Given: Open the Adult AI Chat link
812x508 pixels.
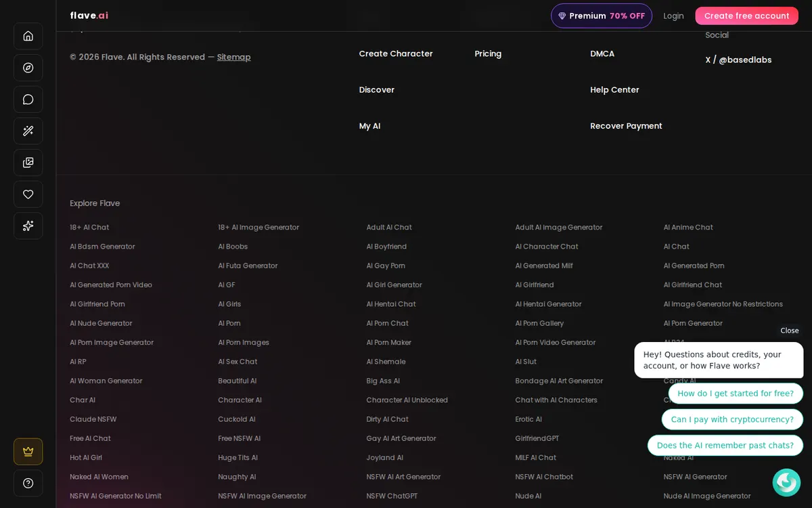Looking at the screenshot, I should pos(389,228).
